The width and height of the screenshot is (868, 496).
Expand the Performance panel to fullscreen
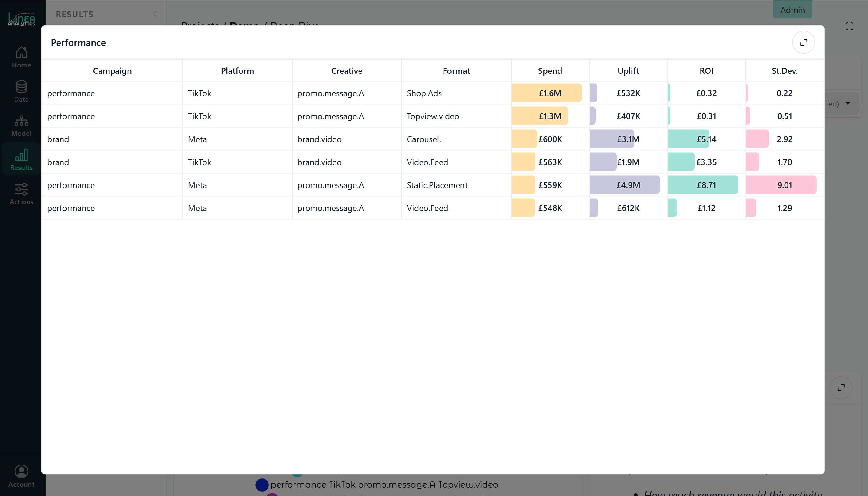pyautogui.click(x=803, y=42)
